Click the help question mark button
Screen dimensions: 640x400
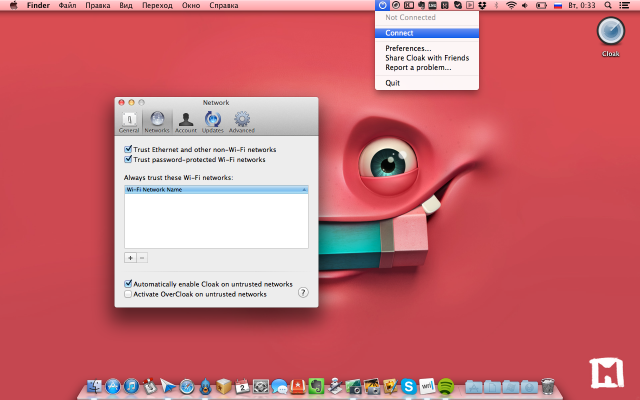pos(302,292)
